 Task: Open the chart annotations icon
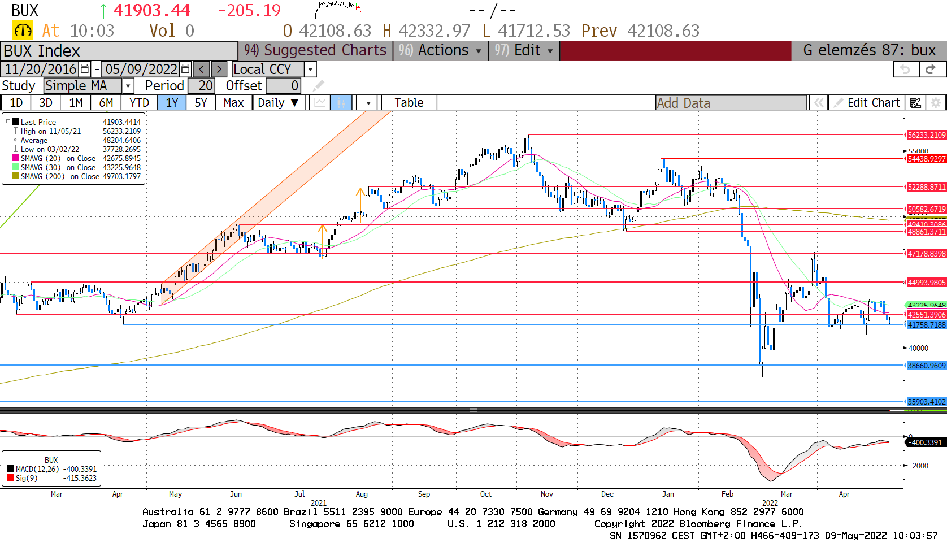pyautogui.click(x=915, y=103)
